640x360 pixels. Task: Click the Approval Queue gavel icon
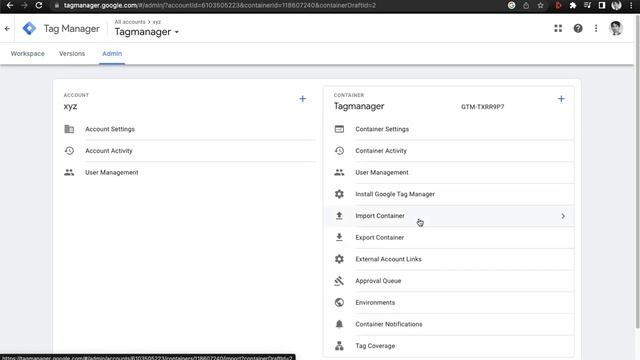click(339, 280)
